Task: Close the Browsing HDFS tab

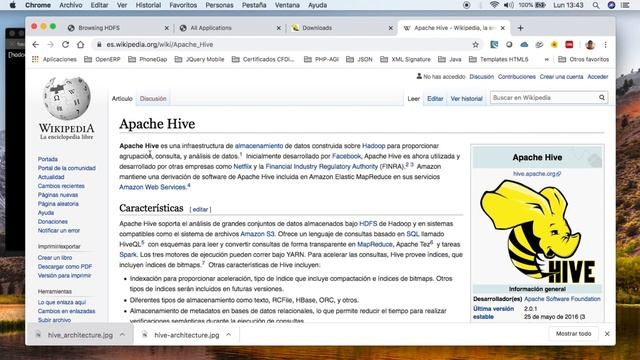Action: pyautogui.click(x=167, y=28)
